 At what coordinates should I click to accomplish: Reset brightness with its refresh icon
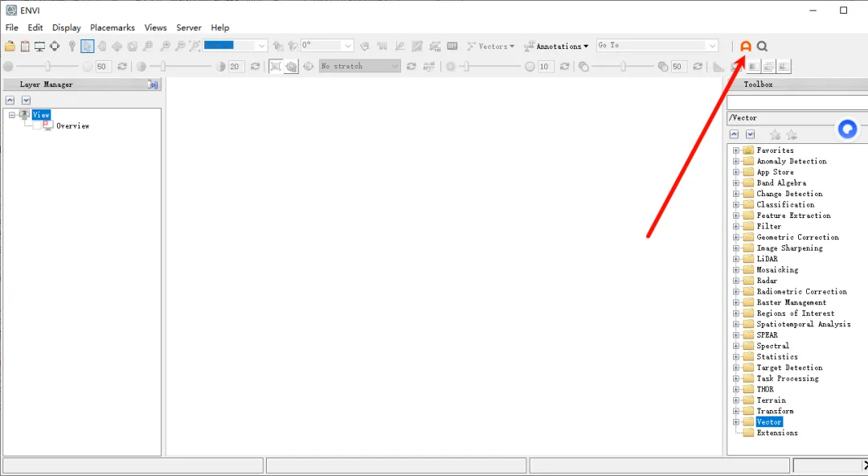point(122,67)
